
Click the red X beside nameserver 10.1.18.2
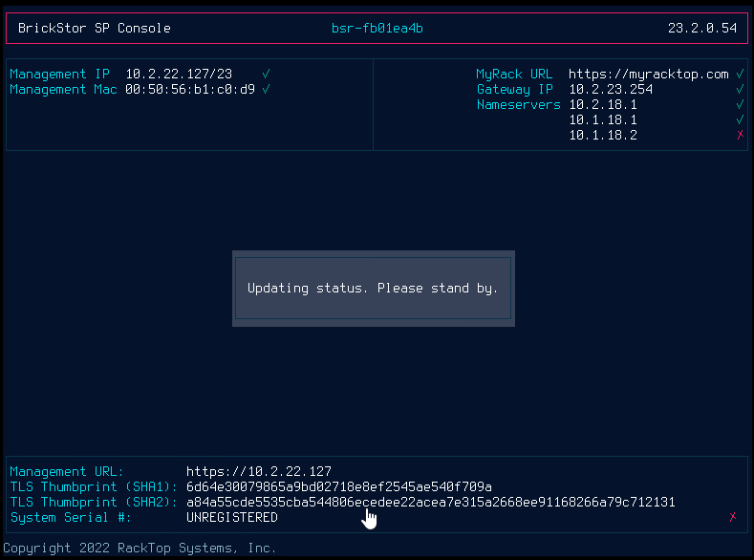pos(740,135)
